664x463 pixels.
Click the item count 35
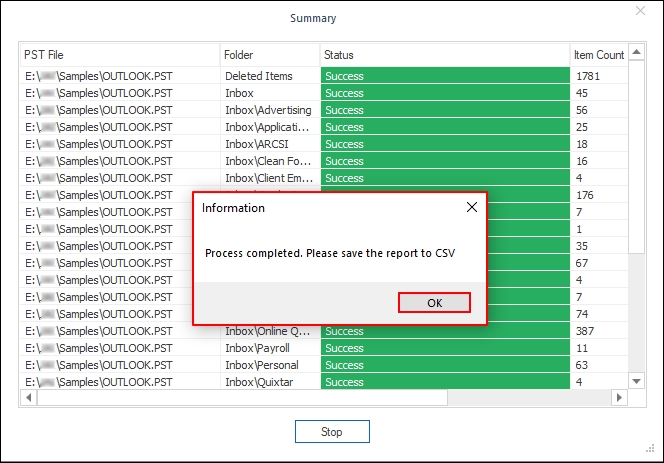[x=581, y=246]
